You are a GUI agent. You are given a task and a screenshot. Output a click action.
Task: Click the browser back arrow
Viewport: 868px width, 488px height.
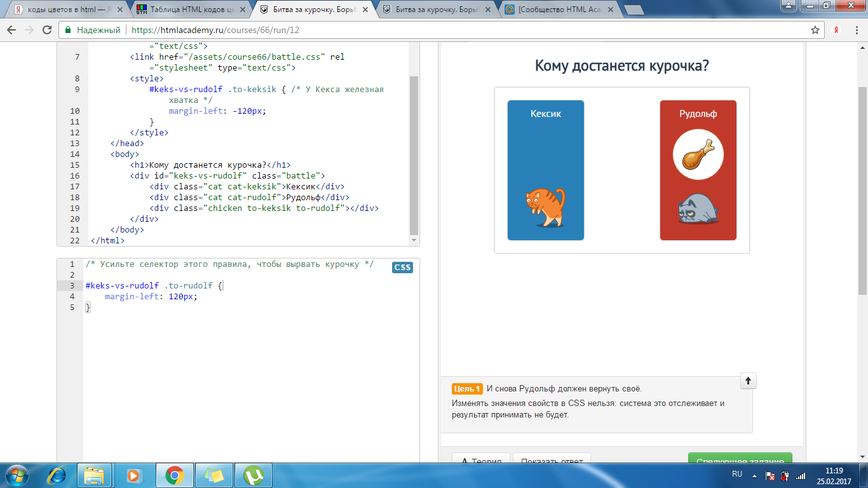11,30
